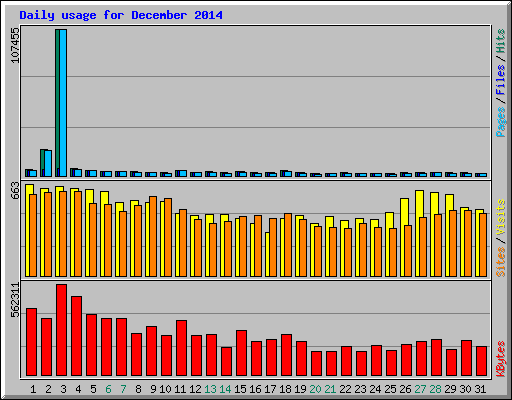Click the red KBytes bar for day 11
The image size is (512, 400).
[x=181, y=348]
